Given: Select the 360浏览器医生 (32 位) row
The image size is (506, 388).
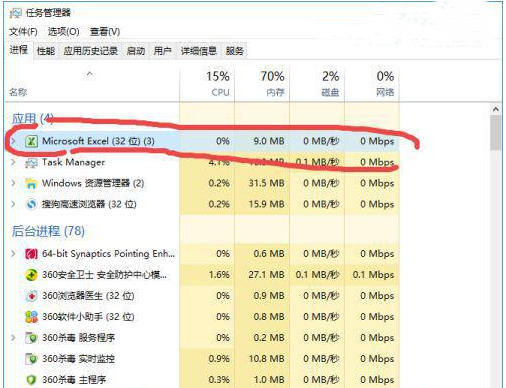Looking at the screenshot, I should [x=202, y=296].
